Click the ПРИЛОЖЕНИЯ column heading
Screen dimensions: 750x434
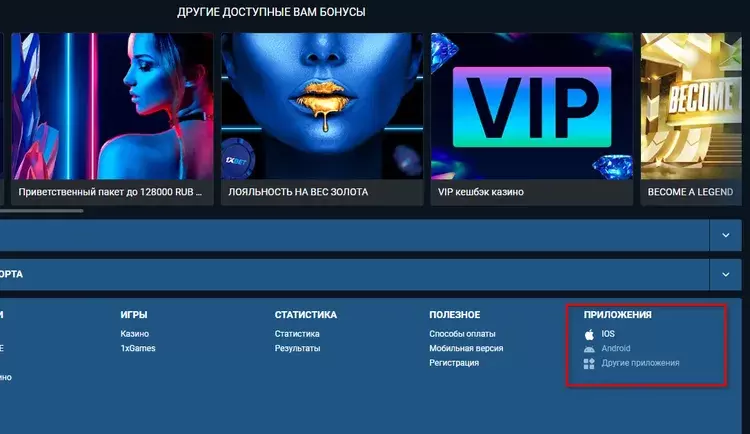[618, 314]
